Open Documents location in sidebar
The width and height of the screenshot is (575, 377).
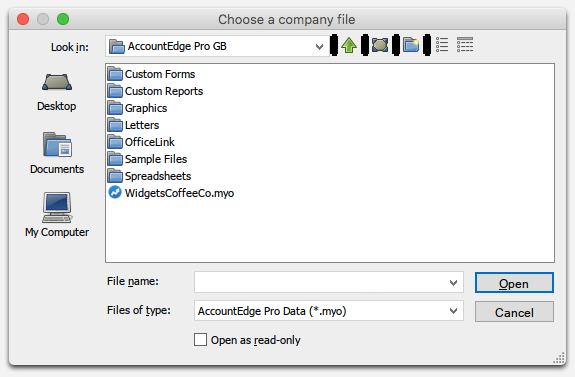pyautogui.click(x=57, y=153)
